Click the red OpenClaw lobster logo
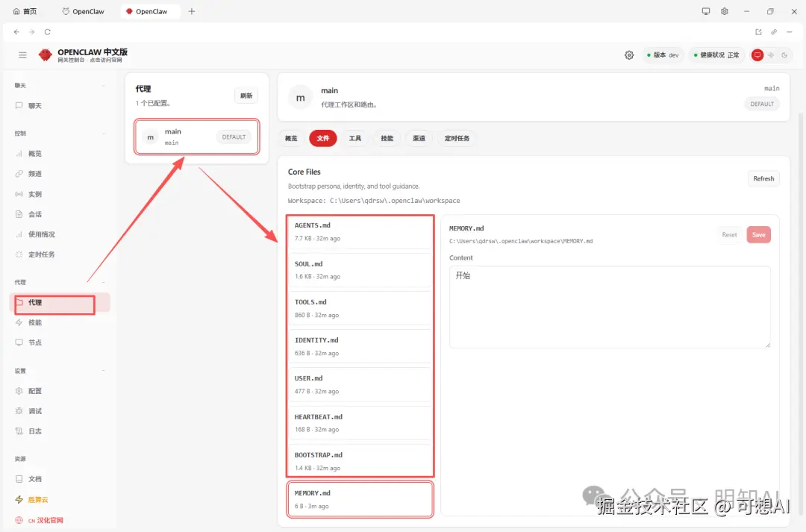Viewport: 806px width, 532px height. [x=46, y=55]
